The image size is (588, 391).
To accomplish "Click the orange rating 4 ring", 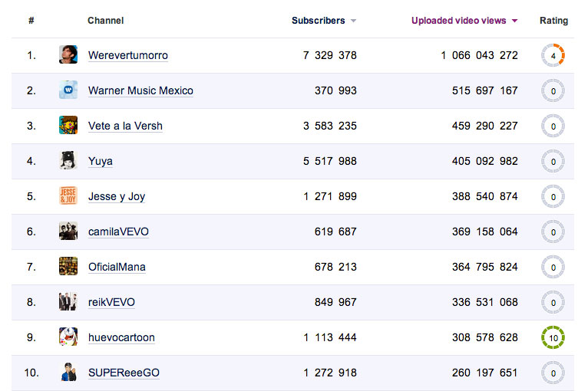I will [x=553, y=56].
